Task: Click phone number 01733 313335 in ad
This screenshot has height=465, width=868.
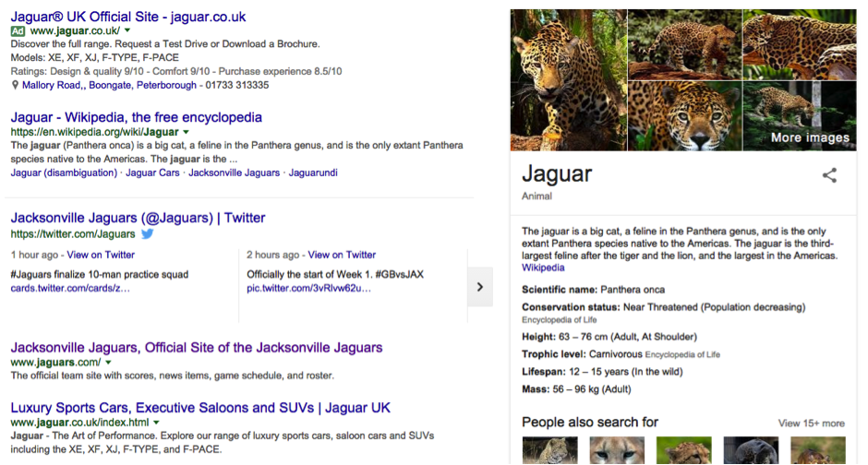Action: point(237,85)
